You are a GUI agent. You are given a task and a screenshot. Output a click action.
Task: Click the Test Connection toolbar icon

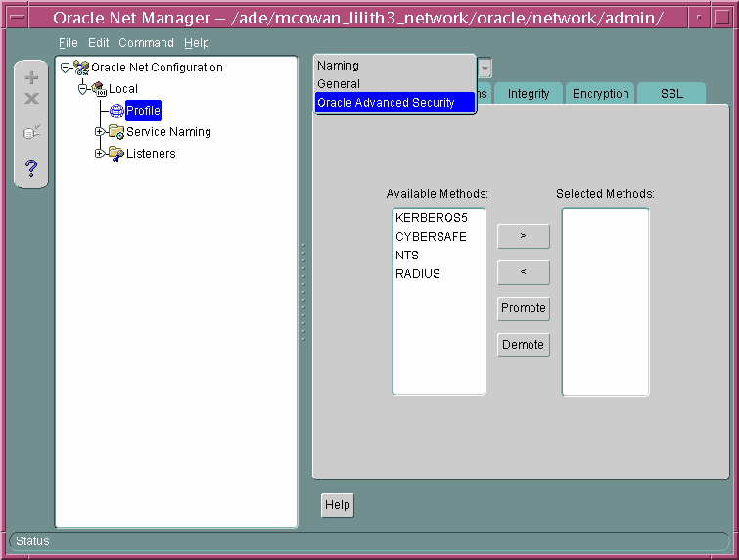point(31,132)
